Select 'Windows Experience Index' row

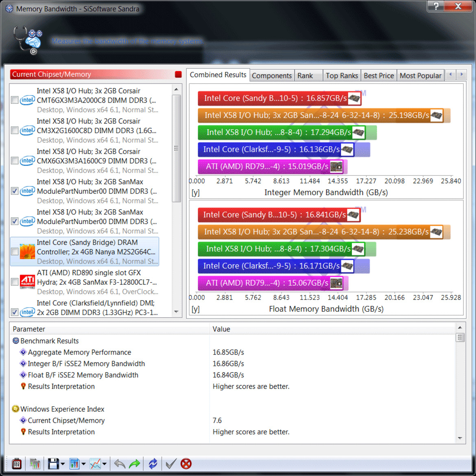(x=233, y=409)
